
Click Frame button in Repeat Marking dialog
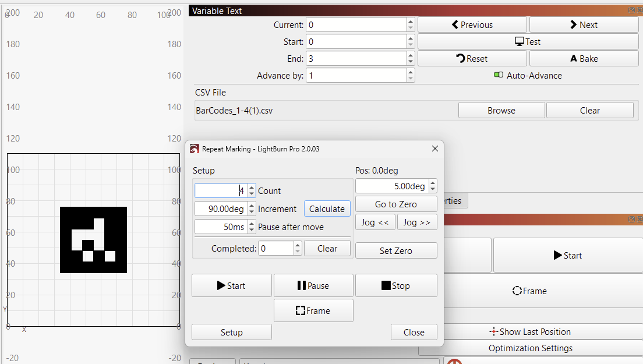pos(313,310)
